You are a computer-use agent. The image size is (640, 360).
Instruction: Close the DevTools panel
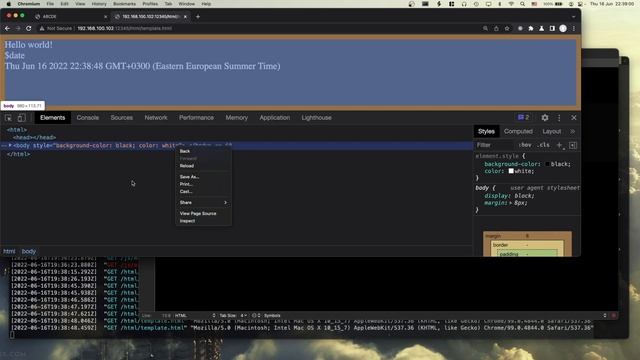[x=574, y=118]
